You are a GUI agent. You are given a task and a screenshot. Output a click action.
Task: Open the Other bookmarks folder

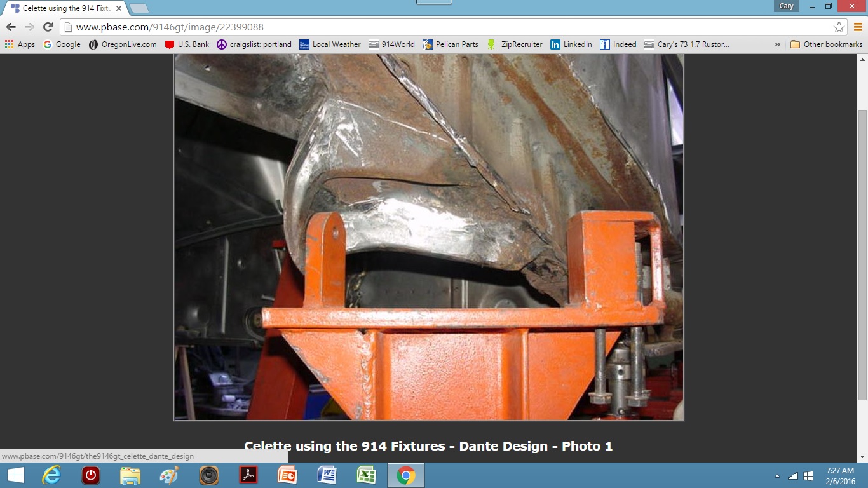click(x=826, y=44)
